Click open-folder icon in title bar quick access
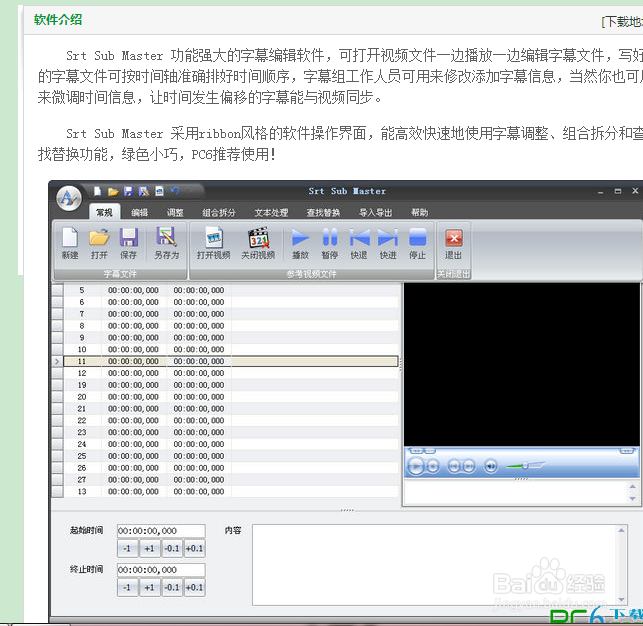 pos(113,191)
